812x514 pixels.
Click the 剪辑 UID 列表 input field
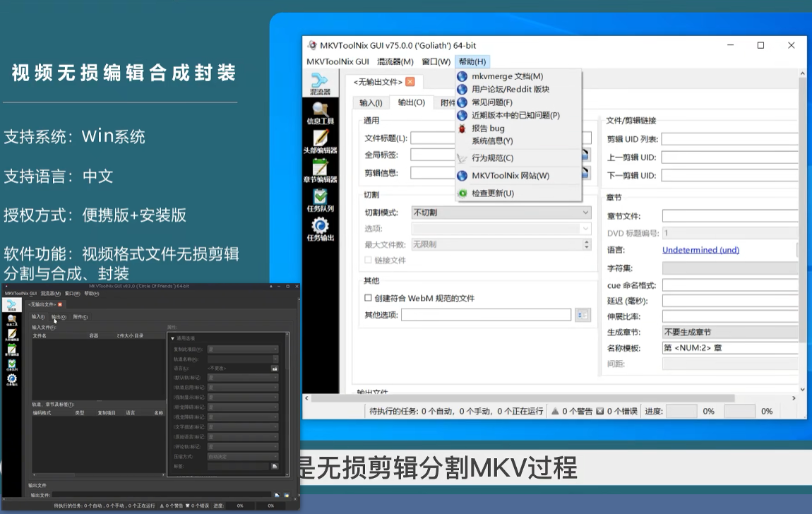click(730, 138)
